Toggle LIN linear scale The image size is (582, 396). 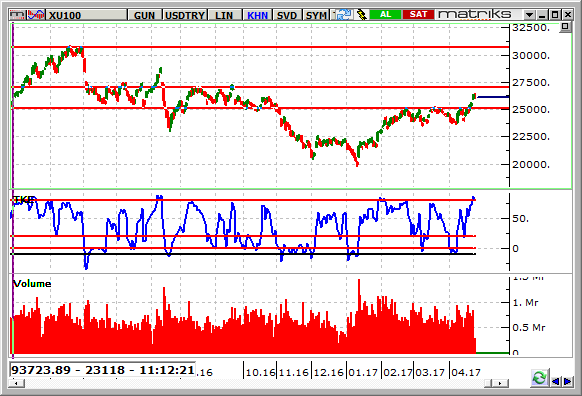pyautogui.click(x=224, y=15)
